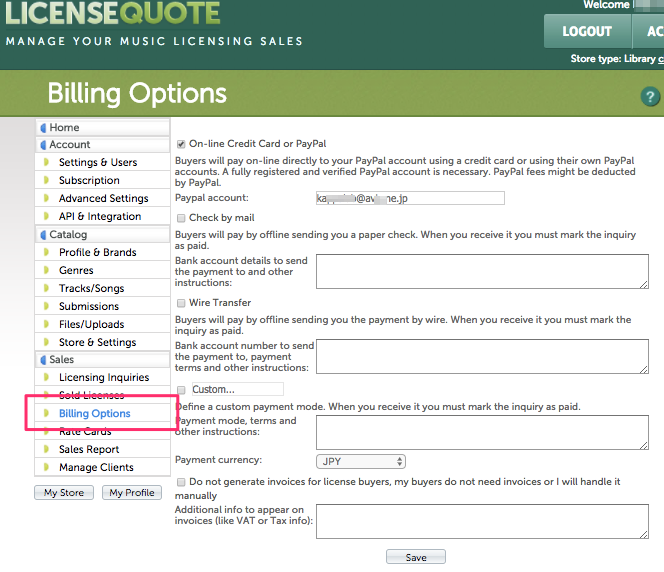Click the Save button
664x572 pixels.
416,558
